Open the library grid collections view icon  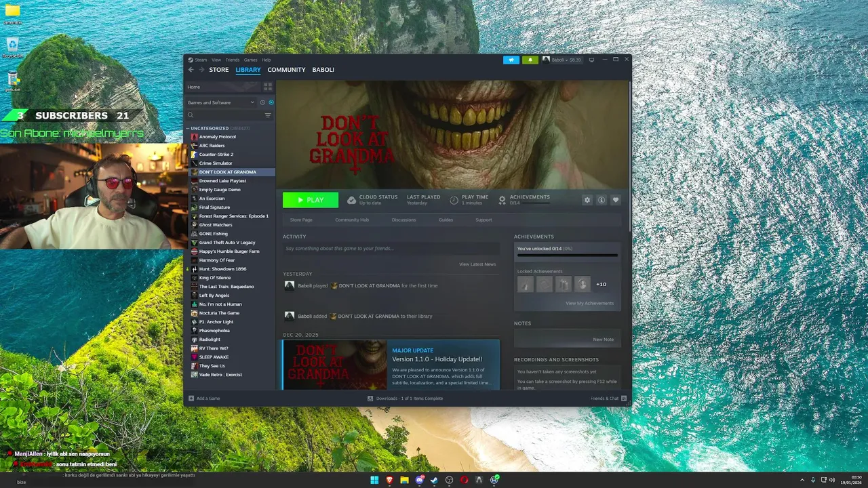(268, 87)
